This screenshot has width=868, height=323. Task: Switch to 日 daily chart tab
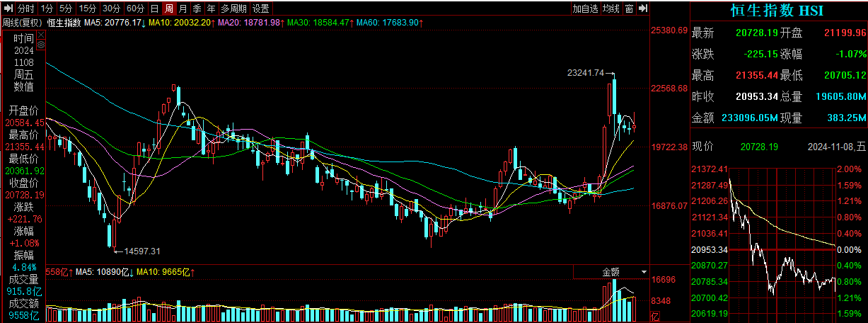pos(154,8)
